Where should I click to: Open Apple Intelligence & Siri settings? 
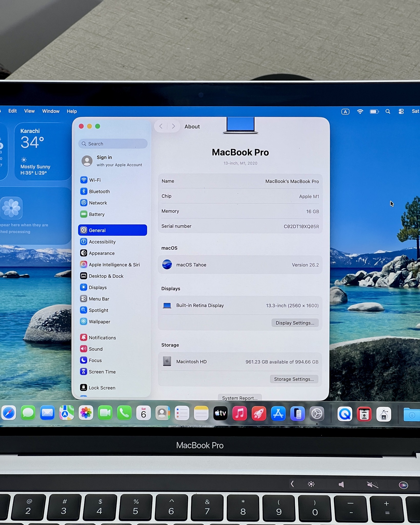pyautogui.click(x=113, y=265)
